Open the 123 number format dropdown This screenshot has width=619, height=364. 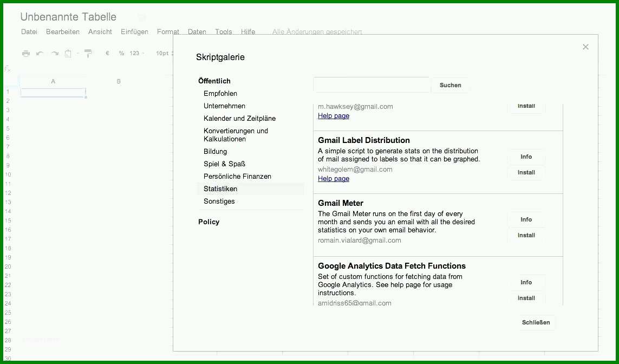pyautogui.click(x=136, y=53)
